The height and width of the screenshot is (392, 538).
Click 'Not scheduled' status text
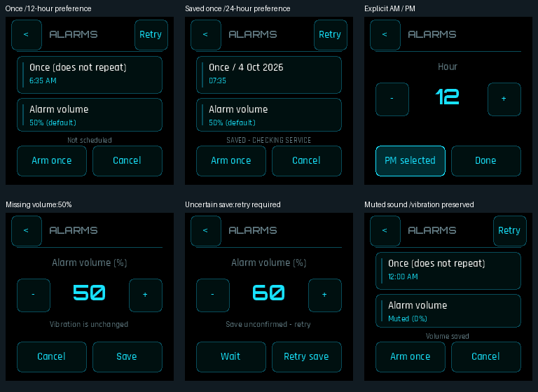(90, 140)
